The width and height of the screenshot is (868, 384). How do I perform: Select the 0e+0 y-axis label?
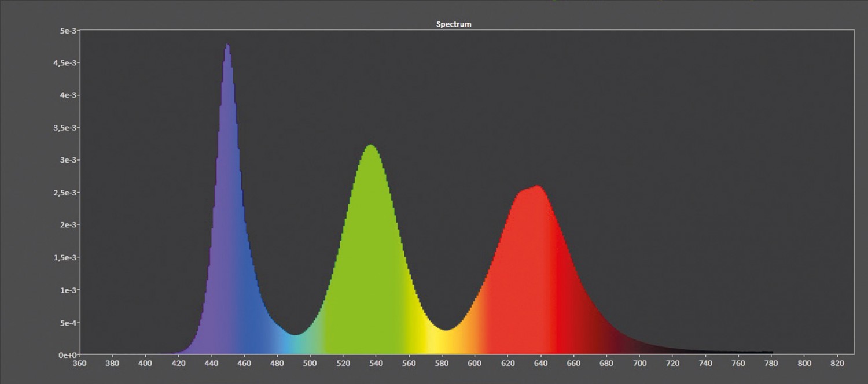pyautogui.click(x=65, y=355)
